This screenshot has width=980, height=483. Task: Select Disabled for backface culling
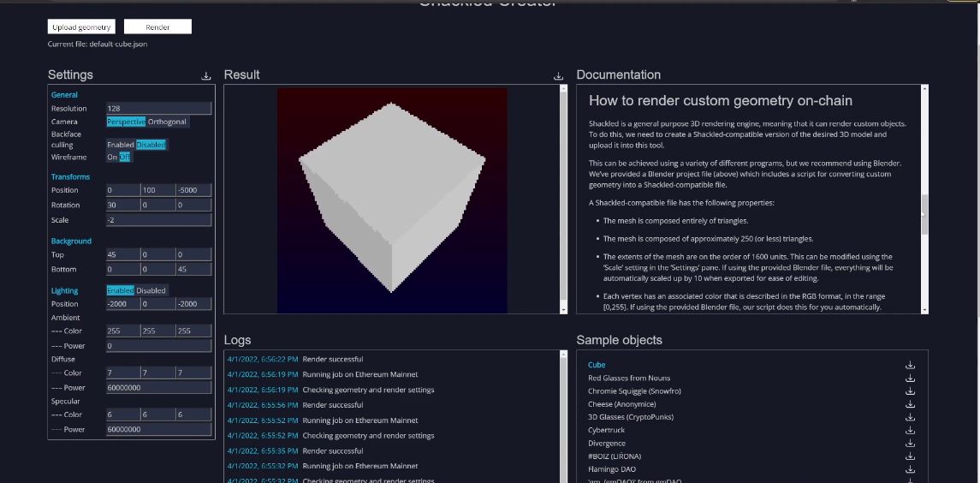pos(151,145)
